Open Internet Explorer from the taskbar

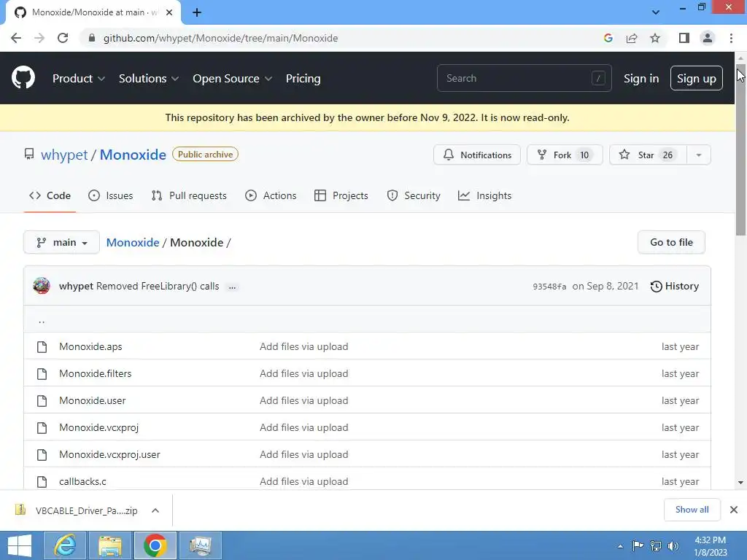[65, 545]
